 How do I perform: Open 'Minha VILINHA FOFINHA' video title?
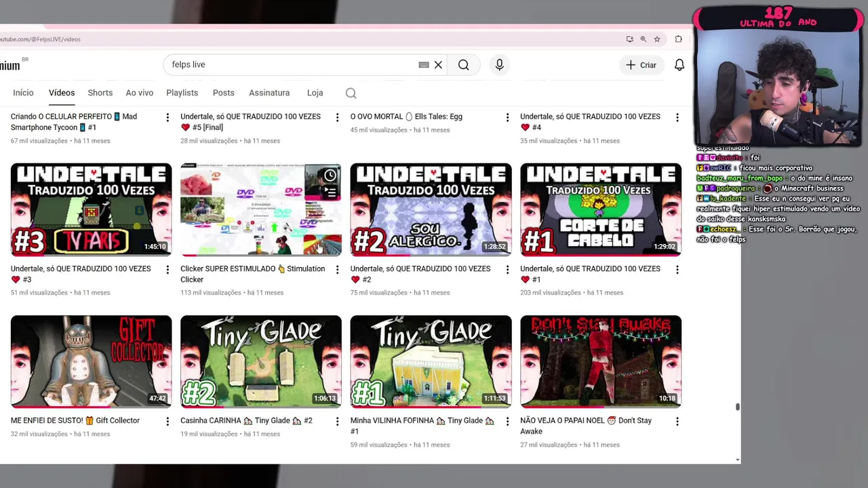422,426
